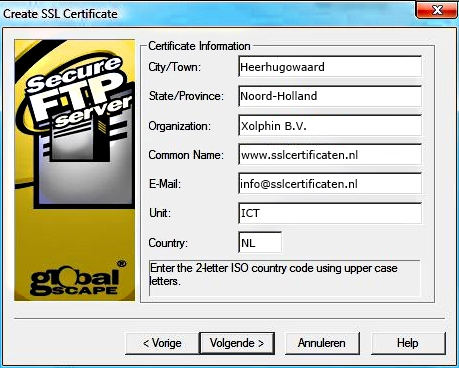
Task: Click the Country label
Action: tap(168, 243)
